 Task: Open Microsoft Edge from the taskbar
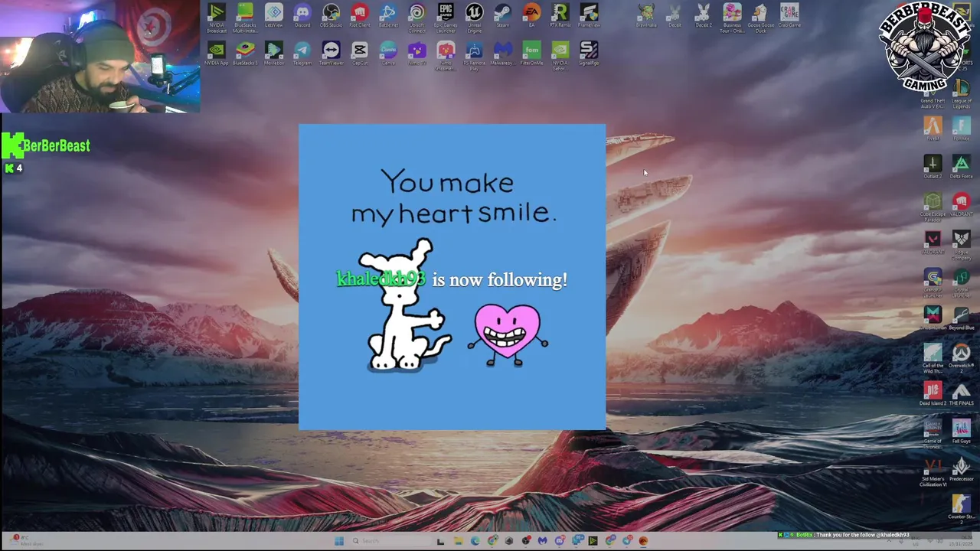pos(475,541)
